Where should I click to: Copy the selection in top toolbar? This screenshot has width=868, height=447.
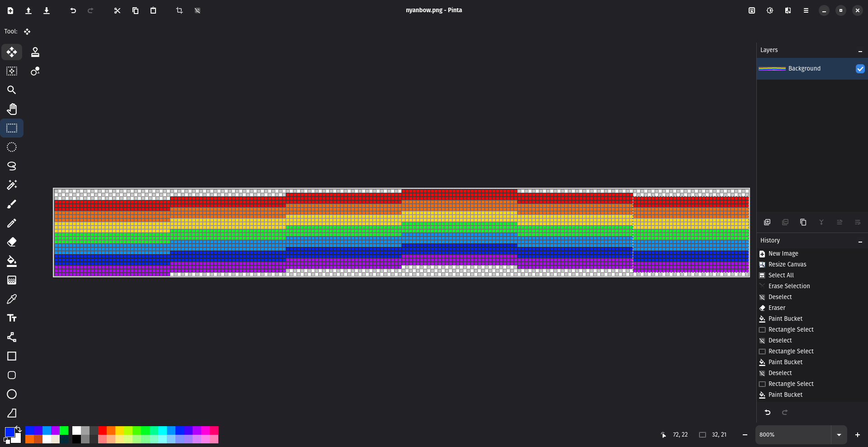135,10
